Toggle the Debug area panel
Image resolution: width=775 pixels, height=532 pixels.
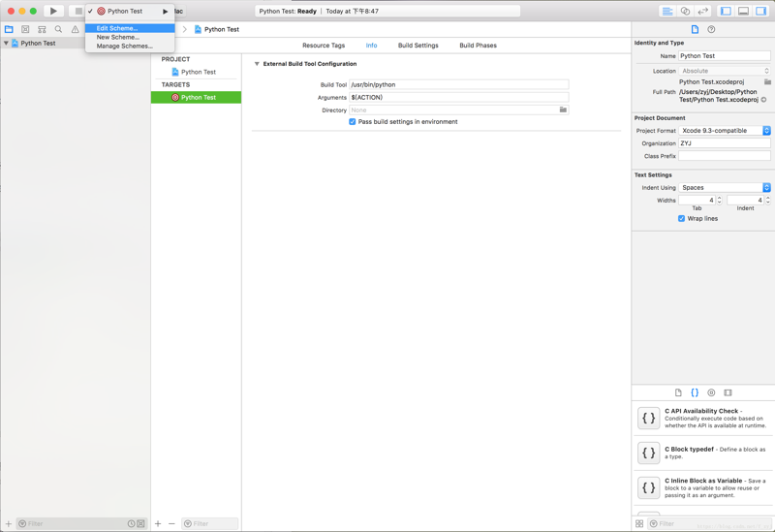pyautogui.click(x=743, y=11)
